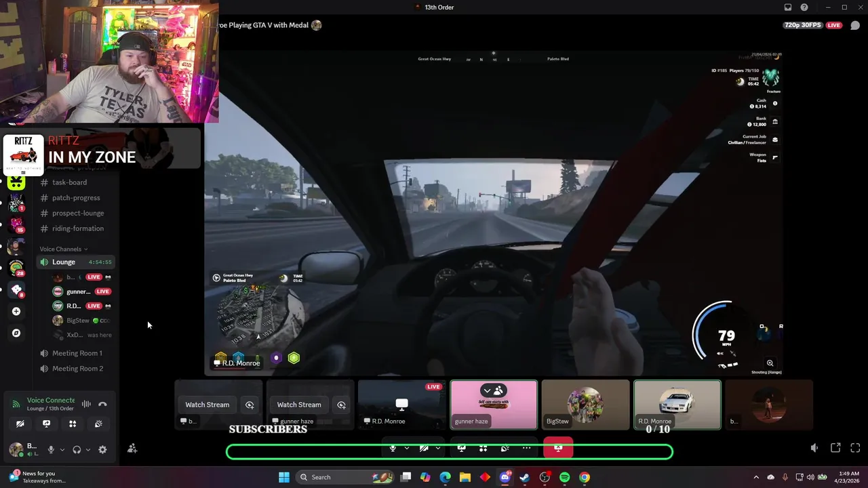868x488 pixels.
Task: Toggle microphone mute in user panel
Action: click(50, 449)
